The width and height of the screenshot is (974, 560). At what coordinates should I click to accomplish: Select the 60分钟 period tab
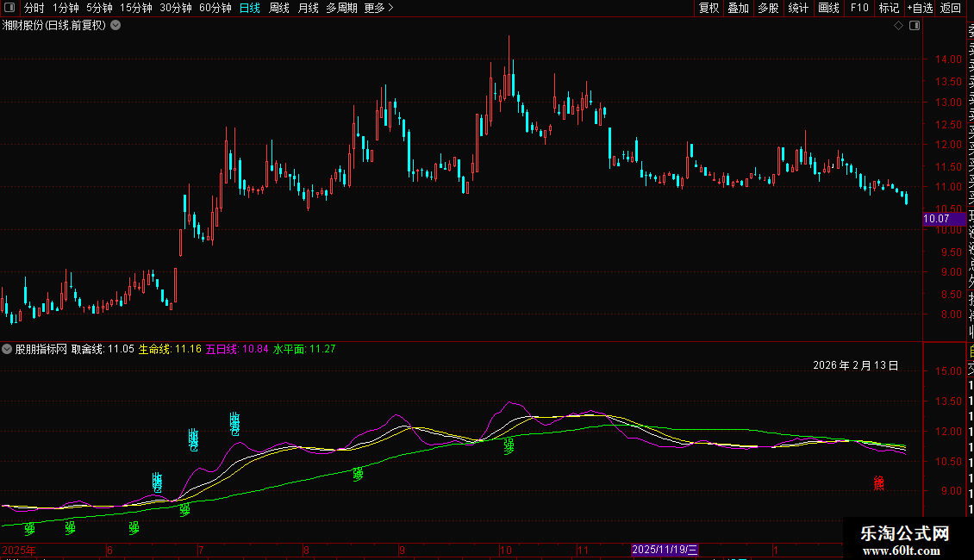point(215,8)
